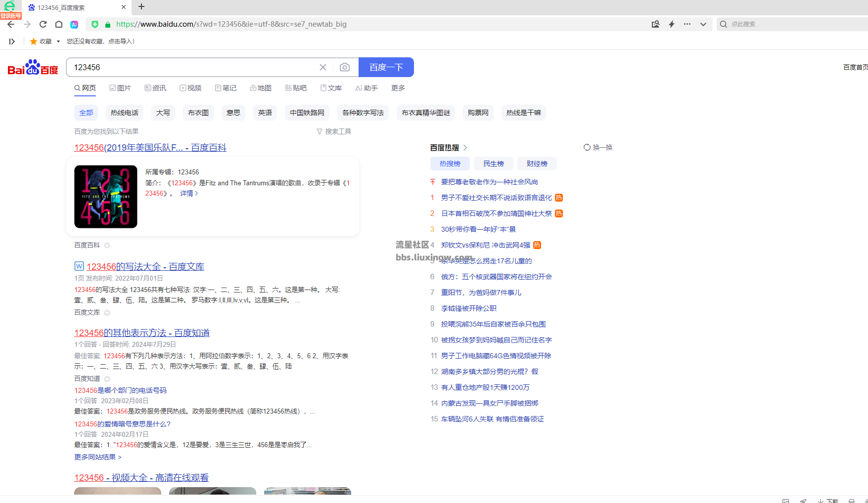The width and height of the screenshot is (868, 503).
Task: Switch to 图片 search tab
Action: pyautogui.click(x=120, y=88)
